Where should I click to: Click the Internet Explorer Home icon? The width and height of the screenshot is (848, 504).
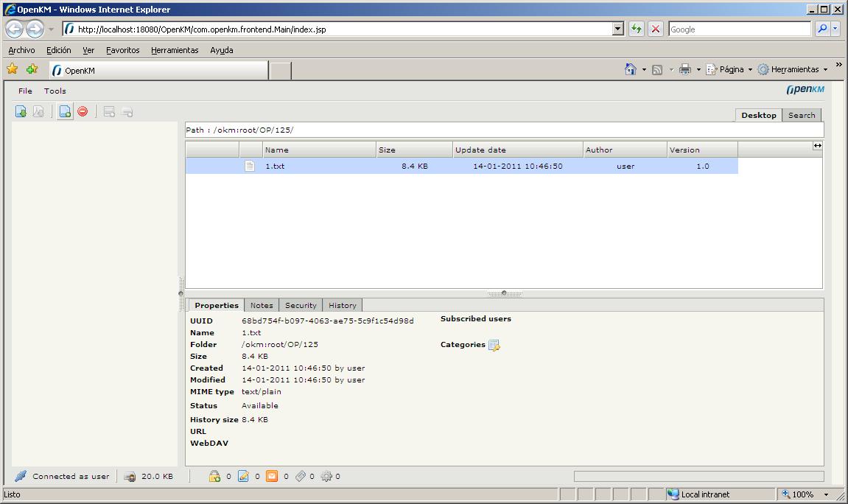tap(631, 69)
